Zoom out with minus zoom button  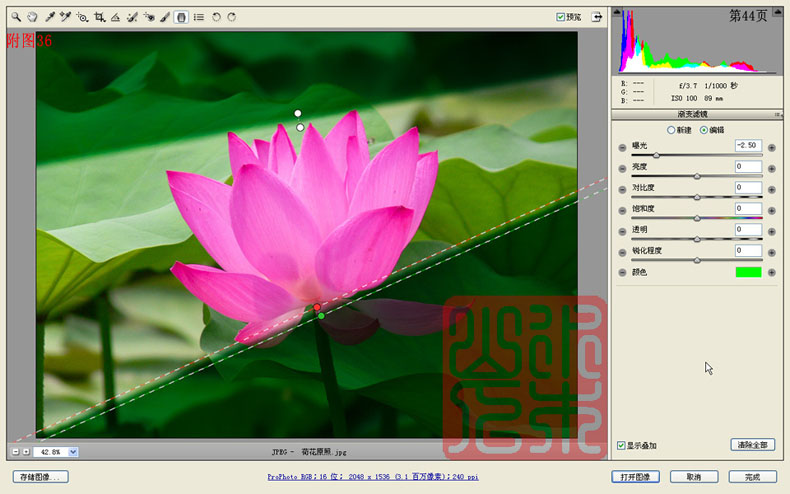point(15,452)
